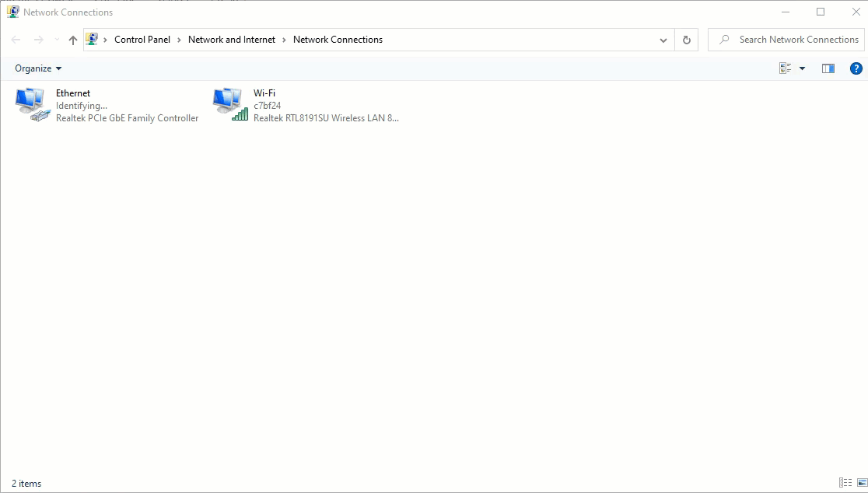Expand chevron before Control Panel breadcrumb
Image resolution: width=868 pixels, height=493 pixels.
[105, 40]
